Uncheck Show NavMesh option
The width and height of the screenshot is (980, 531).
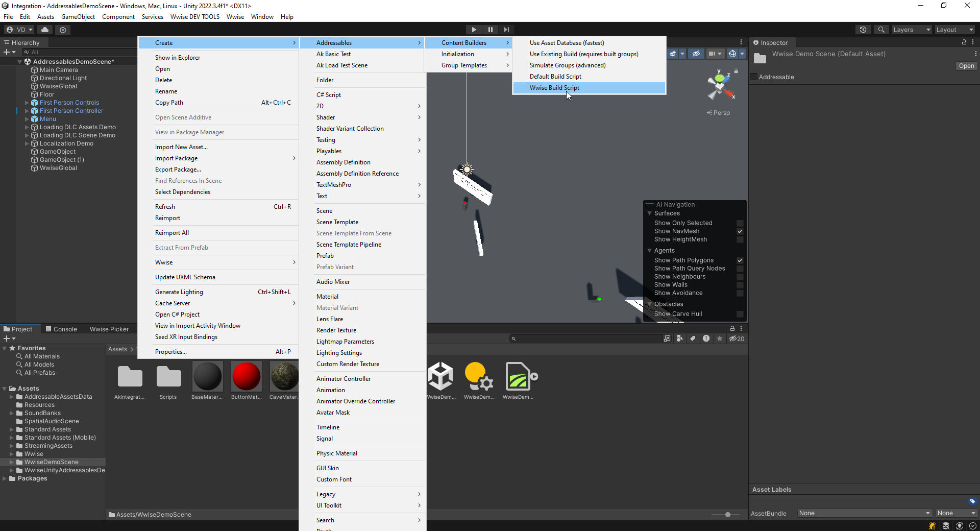tap(740, 231)
